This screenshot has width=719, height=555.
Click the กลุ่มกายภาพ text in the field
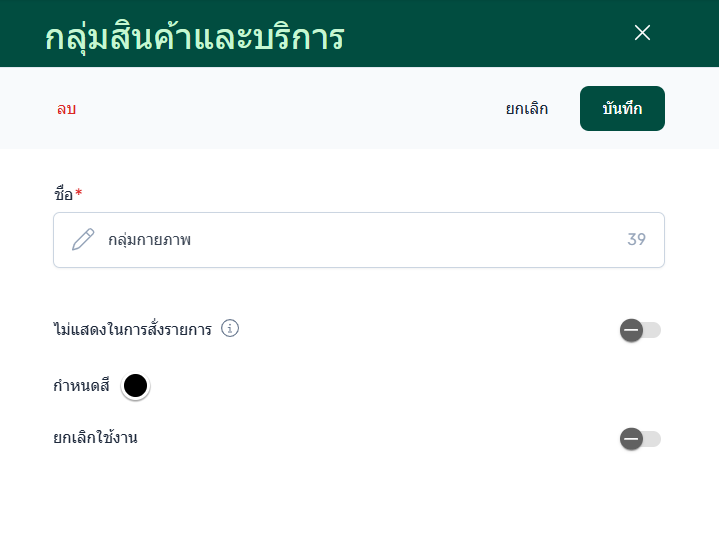coord(150,240)
